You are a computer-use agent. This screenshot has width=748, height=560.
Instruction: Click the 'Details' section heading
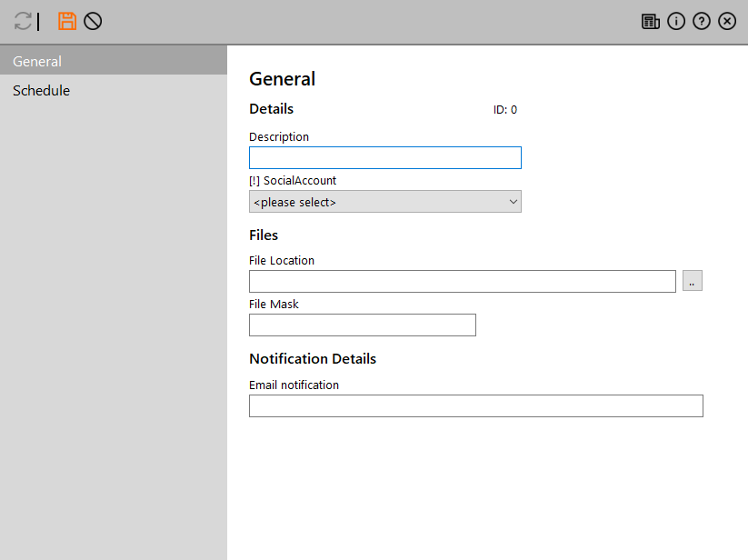pos(271,109)
